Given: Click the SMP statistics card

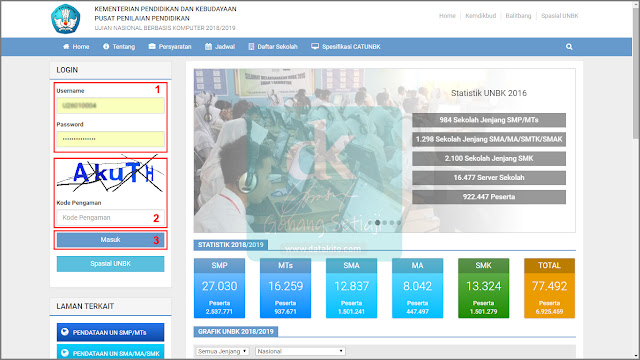Looking at the screenshot, I should [220, 288].
